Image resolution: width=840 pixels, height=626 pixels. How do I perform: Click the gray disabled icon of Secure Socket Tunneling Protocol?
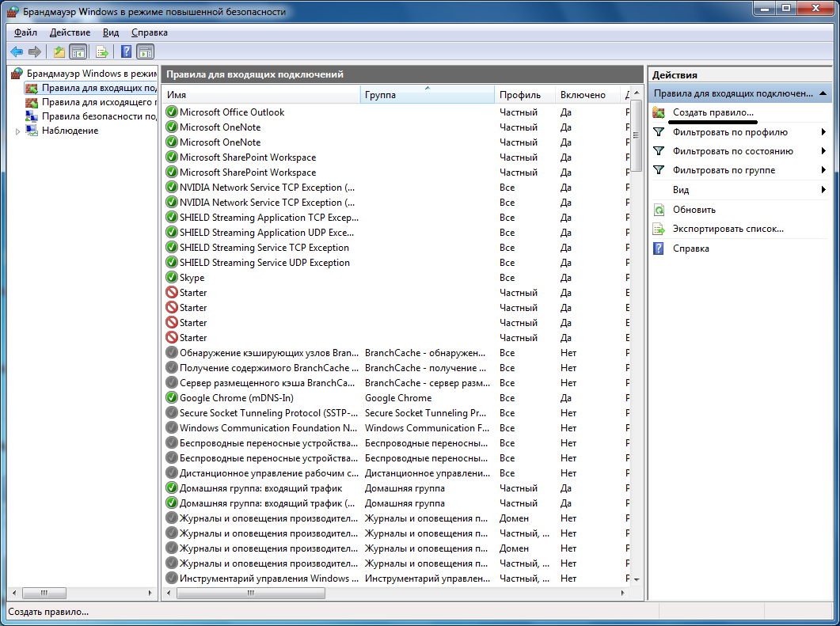[x=172, y=413]
